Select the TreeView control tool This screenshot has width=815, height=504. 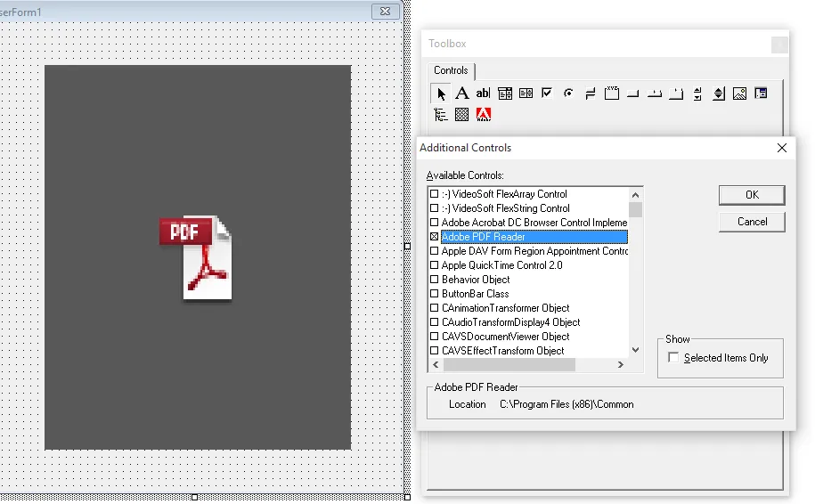[x=441, y=114]
